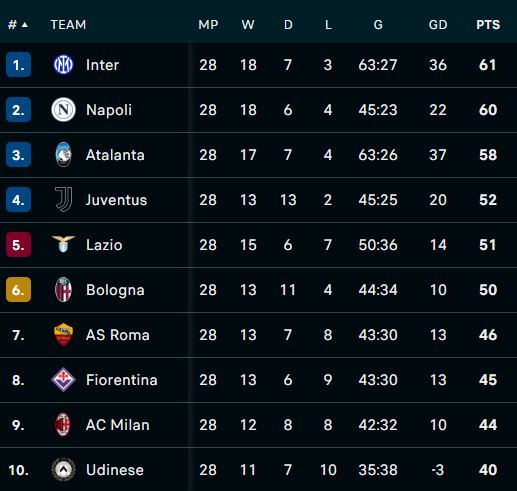The height and width of the screenshot is (491, 517).
Task: Click the Udinese club crest
Action: pyautogui.click(x=63, y=469)
